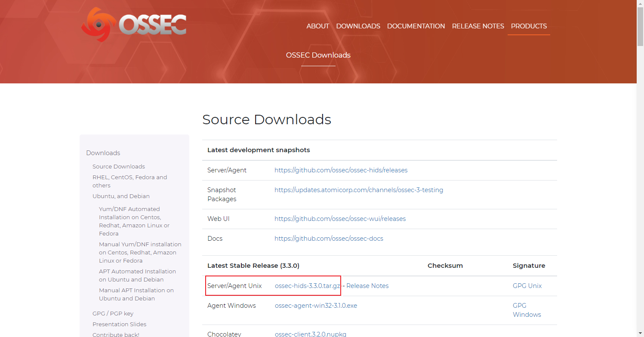Open RHEL, CentOS, Fedora and others link
644x337 pixels.
coord(130,181)
